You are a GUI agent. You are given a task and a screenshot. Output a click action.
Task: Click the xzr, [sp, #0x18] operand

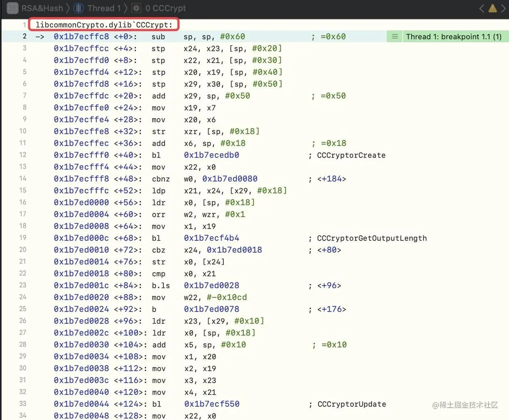click(x=222, y=131)
